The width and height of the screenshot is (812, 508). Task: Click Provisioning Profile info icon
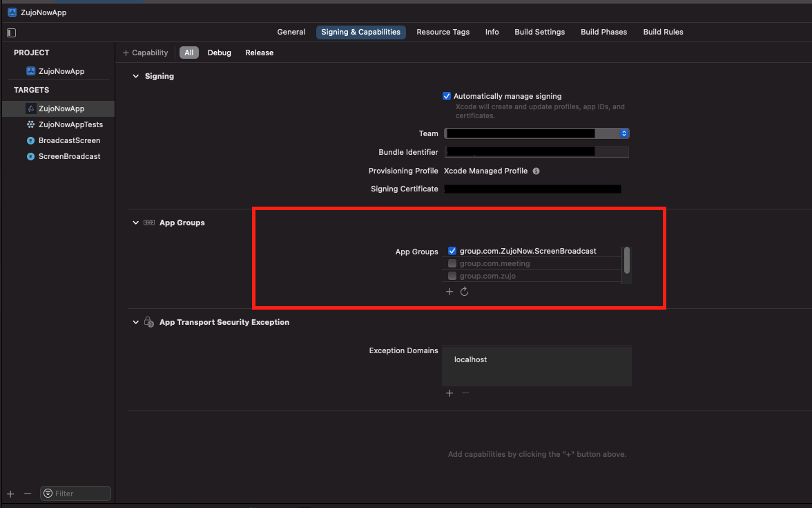[536, 171]
